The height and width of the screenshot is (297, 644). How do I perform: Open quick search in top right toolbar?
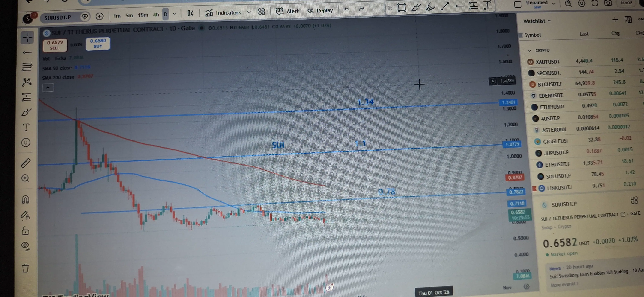pyautogui.click(x=568, y=3)
